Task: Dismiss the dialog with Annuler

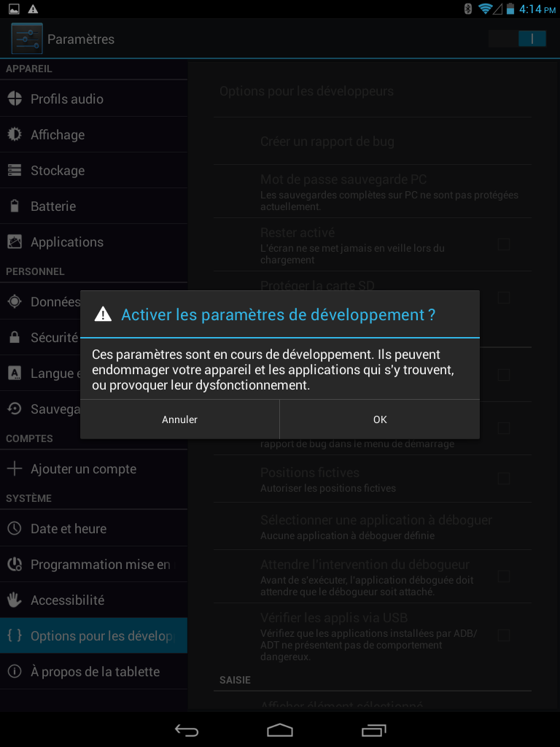Action: click(179, 419)
